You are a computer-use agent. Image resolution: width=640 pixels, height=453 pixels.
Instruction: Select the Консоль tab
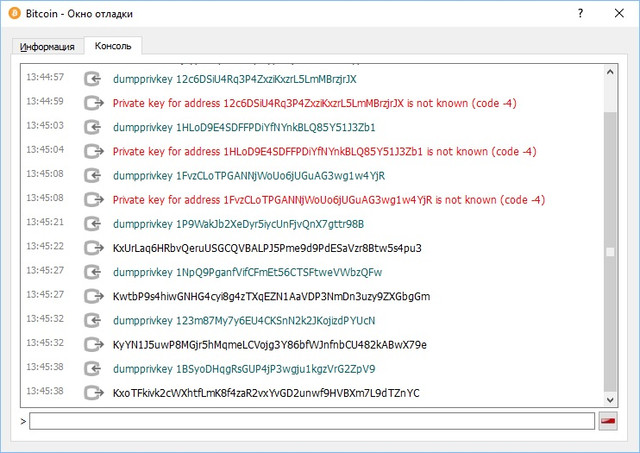pyautogui.click(x=113, y=46)
